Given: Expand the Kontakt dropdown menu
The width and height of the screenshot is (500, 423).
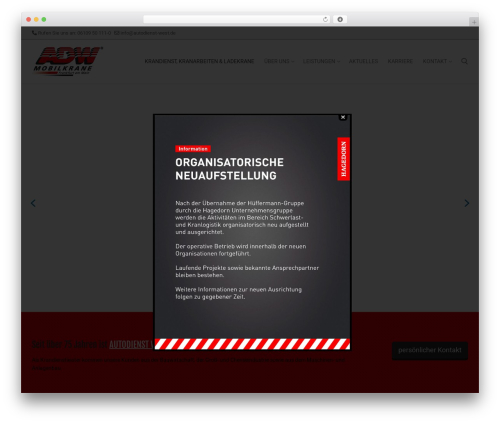Looking at the screenshot, I should click(437, 61).
